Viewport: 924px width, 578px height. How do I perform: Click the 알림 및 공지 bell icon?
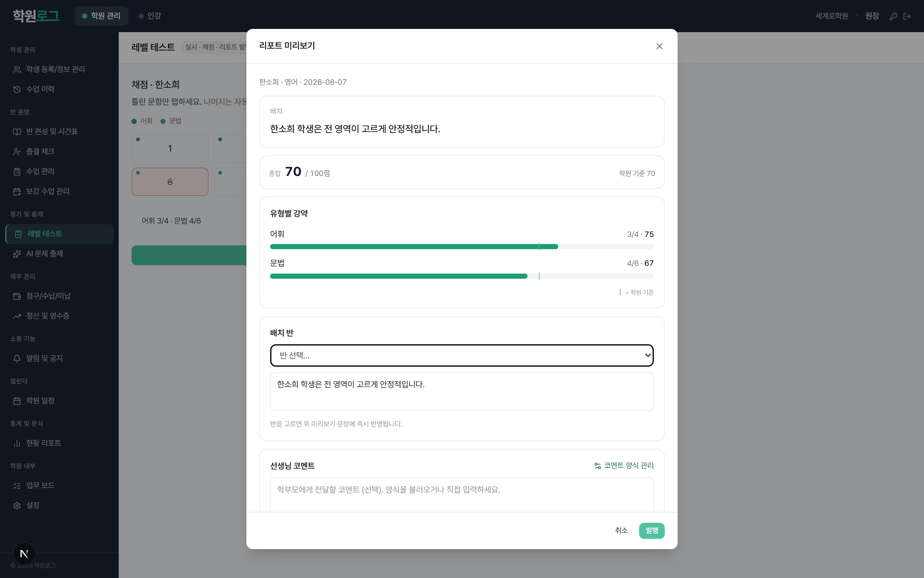pyautogui.click(x=17, y=358)
